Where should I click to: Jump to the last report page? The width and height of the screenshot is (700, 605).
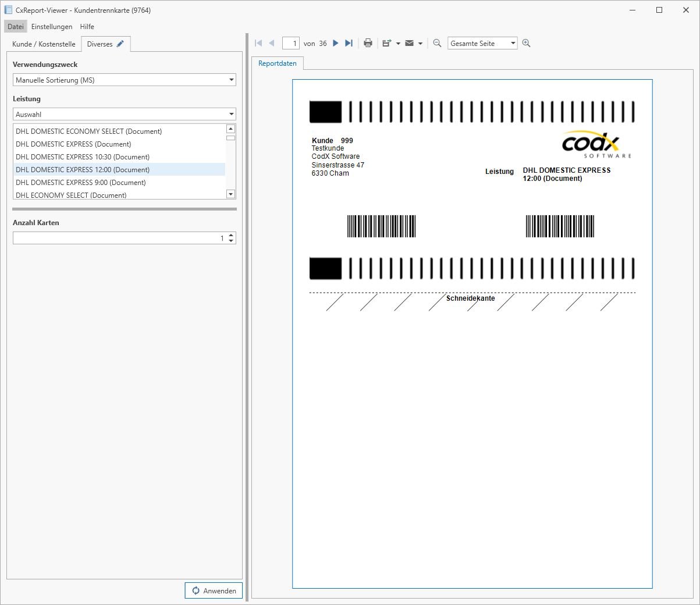[349, 43]
